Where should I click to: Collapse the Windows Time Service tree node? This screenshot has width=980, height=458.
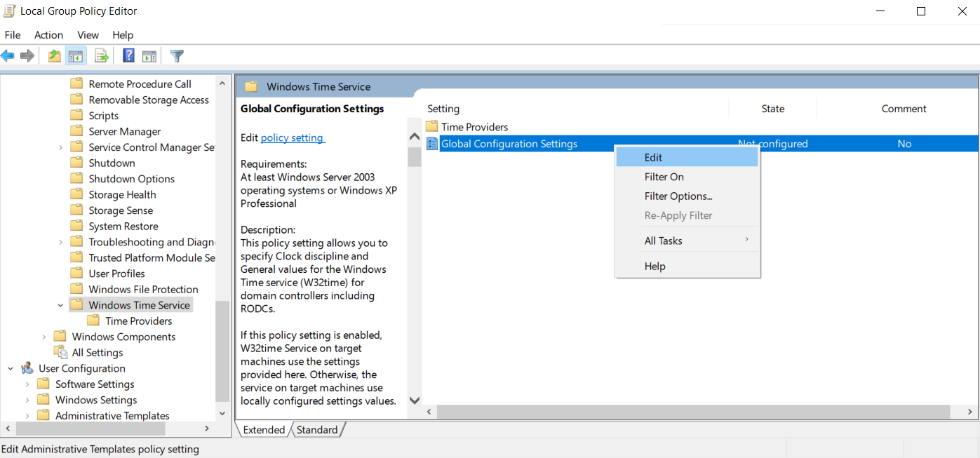pos(61,305)
